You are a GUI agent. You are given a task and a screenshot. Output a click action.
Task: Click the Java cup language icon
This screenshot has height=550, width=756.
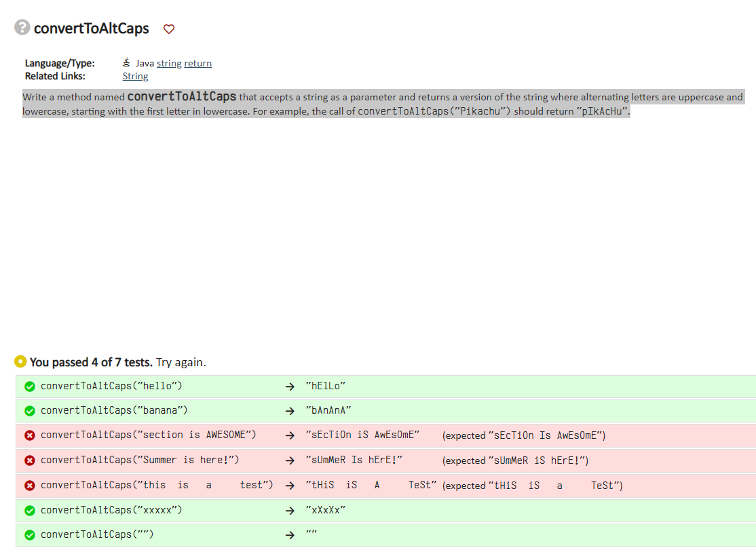(x=126, y=62)
